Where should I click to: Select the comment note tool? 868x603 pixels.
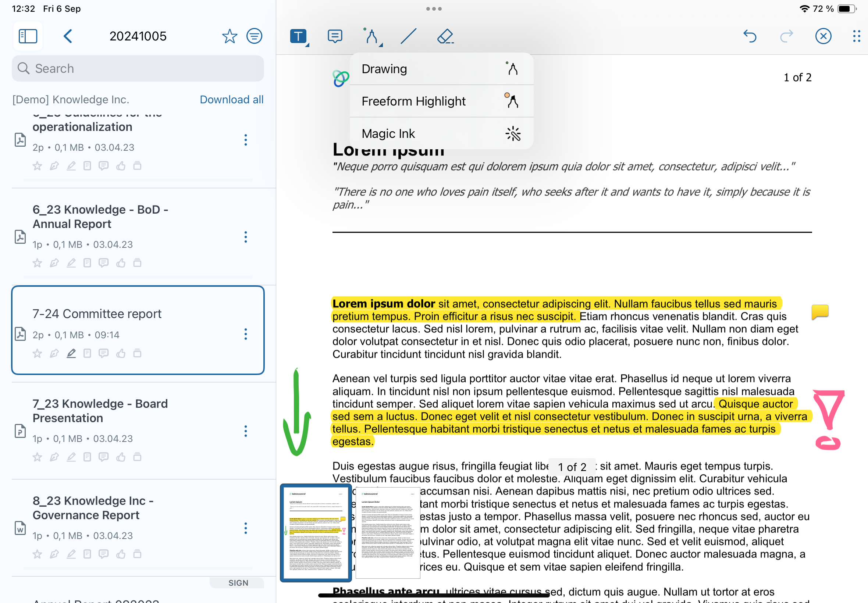click(x=335, y=37)
